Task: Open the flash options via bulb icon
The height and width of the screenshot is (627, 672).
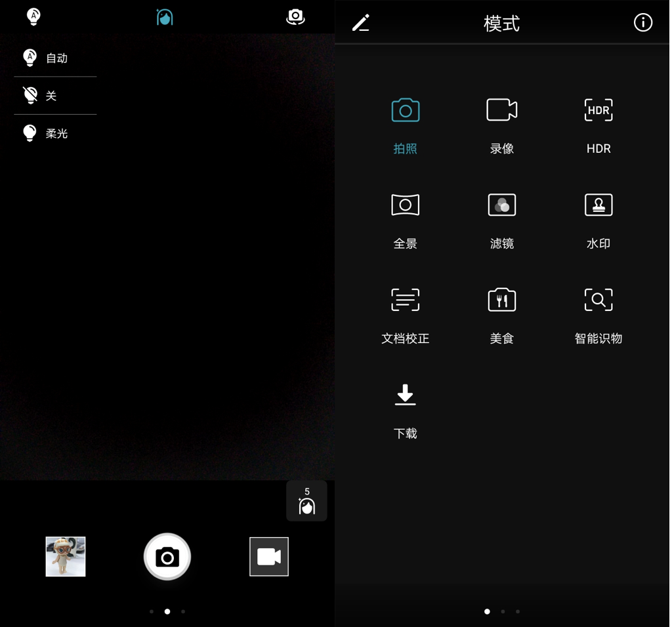Action: pyautogui.click(x=33, y=16)
